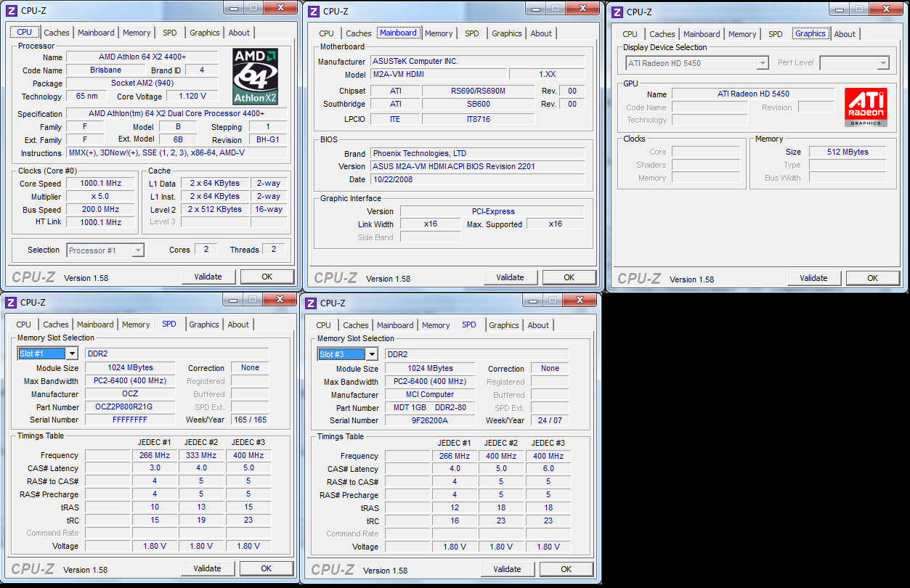Screen dimensions: 910x588
Task: Click Validate in the Slot #3 SPD window
Action: point(507,569)
